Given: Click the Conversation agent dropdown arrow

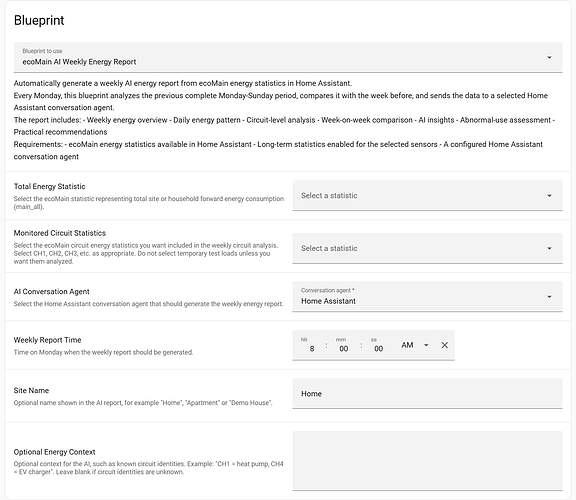Looking at the screenshot, I should (x=549, y=297).
